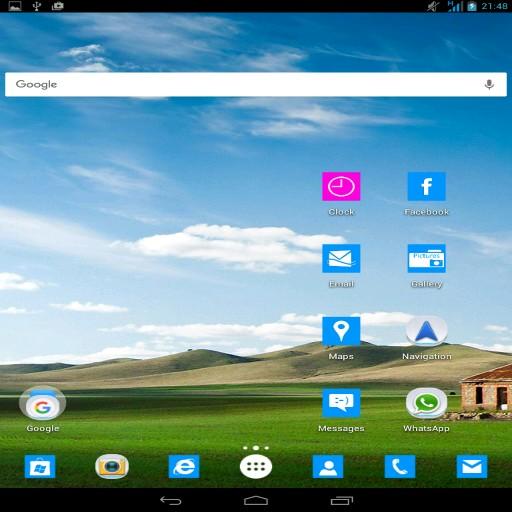Tap the Recent apps button
Image resolution: width=512 pixels, height=512 pixels.
click(342, 500)
